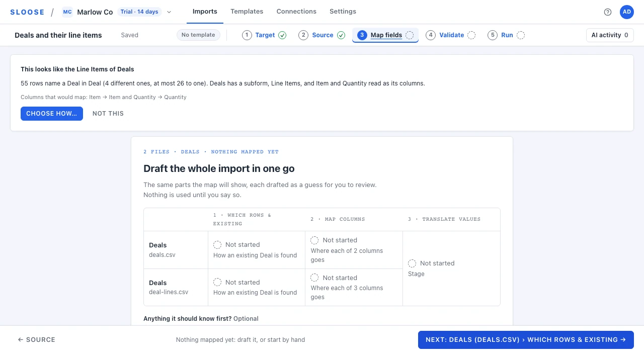Screen dimensions: 644x362
Task: Select step 3 Map fields
Action: click(x=385, y=35)
